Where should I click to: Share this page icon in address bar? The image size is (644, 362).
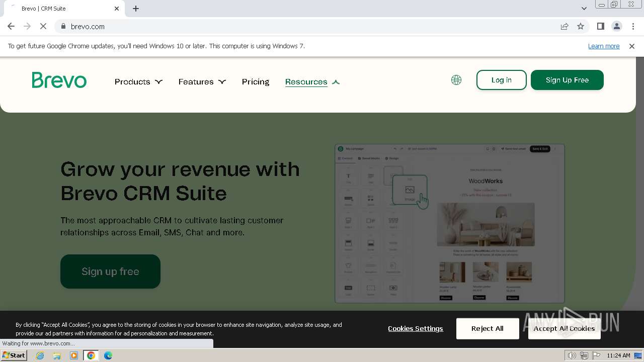click(x=565, y=26)
